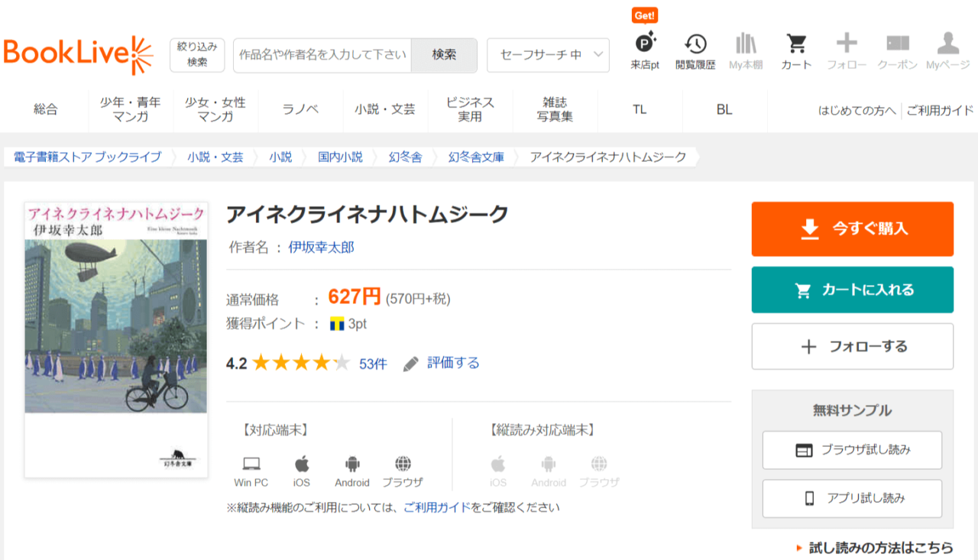
Task: Open the 少年・青年マンガ tab
Action: [x=130, y=109]
